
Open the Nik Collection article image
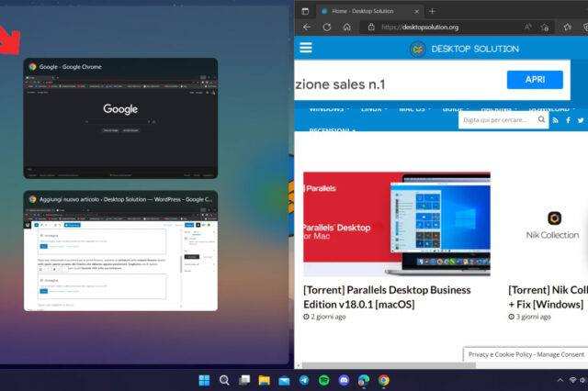[x=551, y=224]
